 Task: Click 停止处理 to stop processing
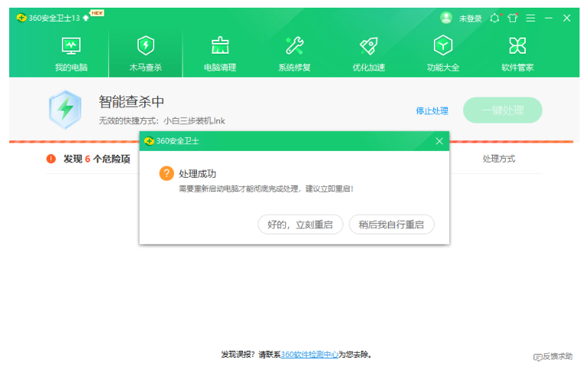pos(432,111)
